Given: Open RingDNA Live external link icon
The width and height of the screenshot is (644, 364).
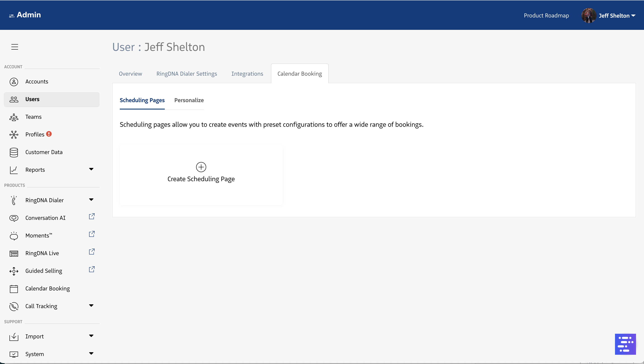Looking at the screenshot, I should (92, 252).
